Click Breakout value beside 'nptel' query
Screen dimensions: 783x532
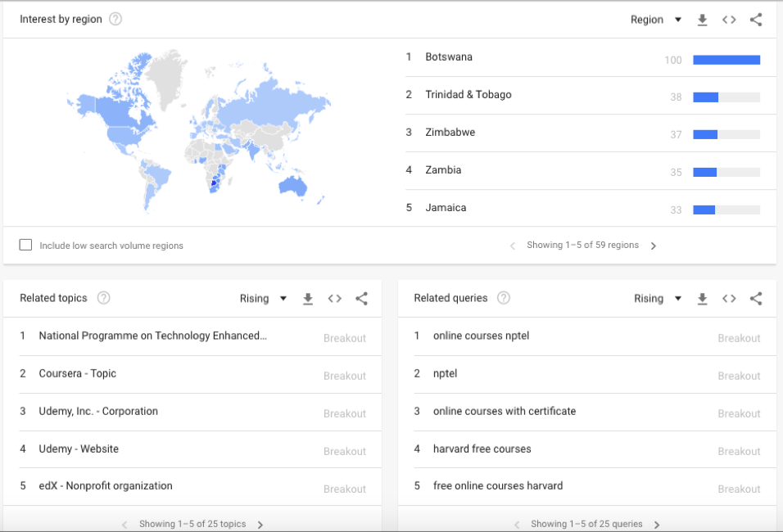(x=739, y=376)
